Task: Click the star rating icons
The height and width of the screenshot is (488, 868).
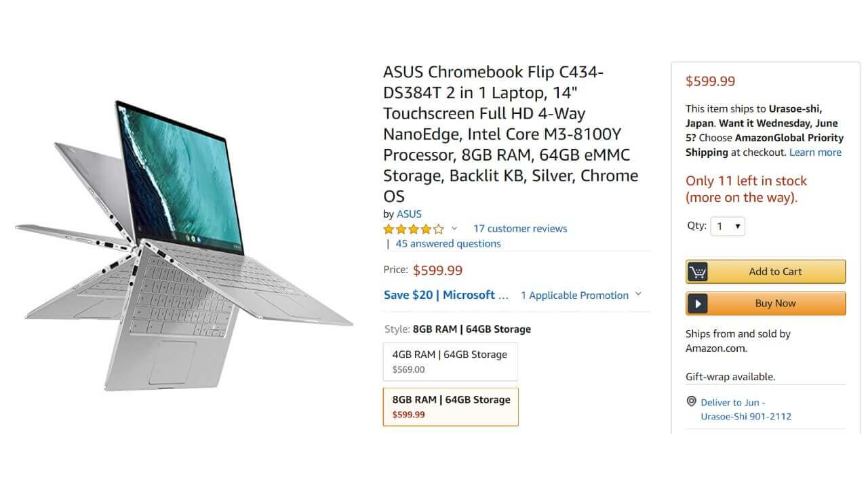Action: (x=414, y=229)
